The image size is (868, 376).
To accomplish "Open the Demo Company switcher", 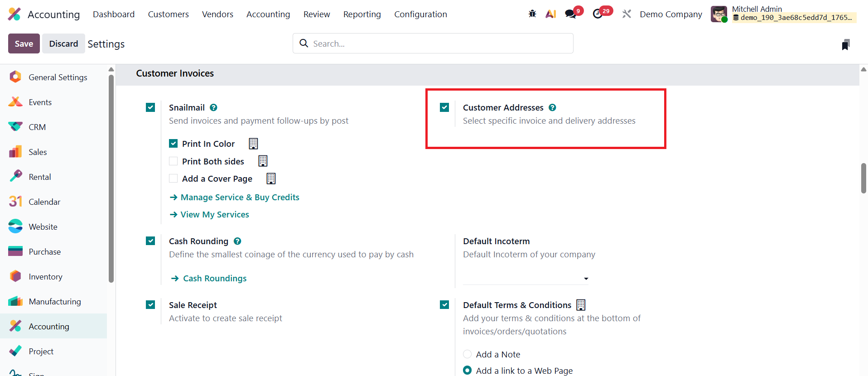I will click(x=670, y=14).
